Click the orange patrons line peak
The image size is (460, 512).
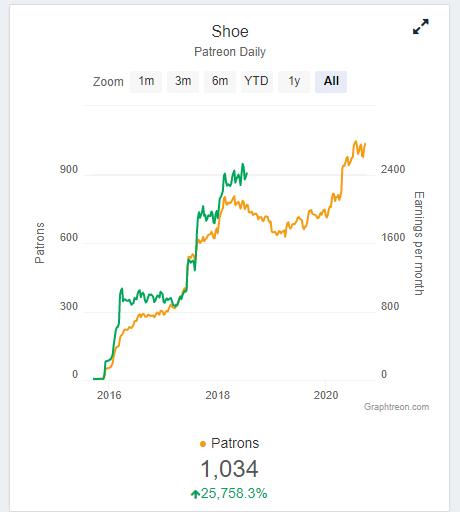click(x=356, y=141)
